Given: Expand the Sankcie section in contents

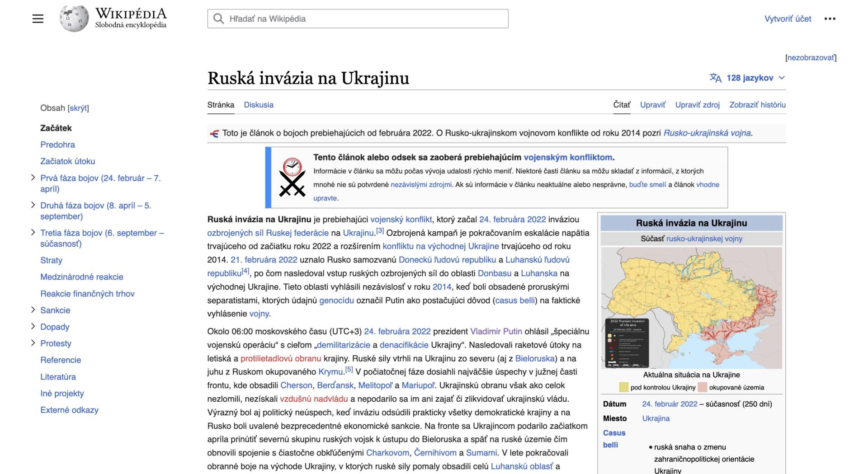Looking at the screenshot, I should coord(33,310).
